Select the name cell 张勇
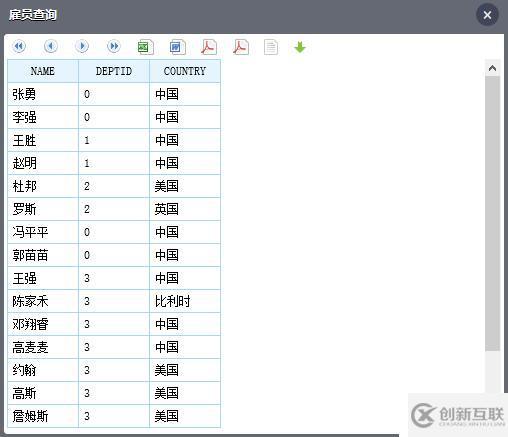This screenshot has height=437, width=508. tap(43, 94)
